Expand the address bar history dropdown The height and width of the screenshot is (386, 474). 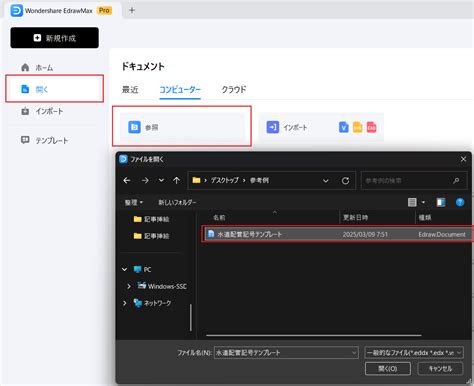pos(326,181)
